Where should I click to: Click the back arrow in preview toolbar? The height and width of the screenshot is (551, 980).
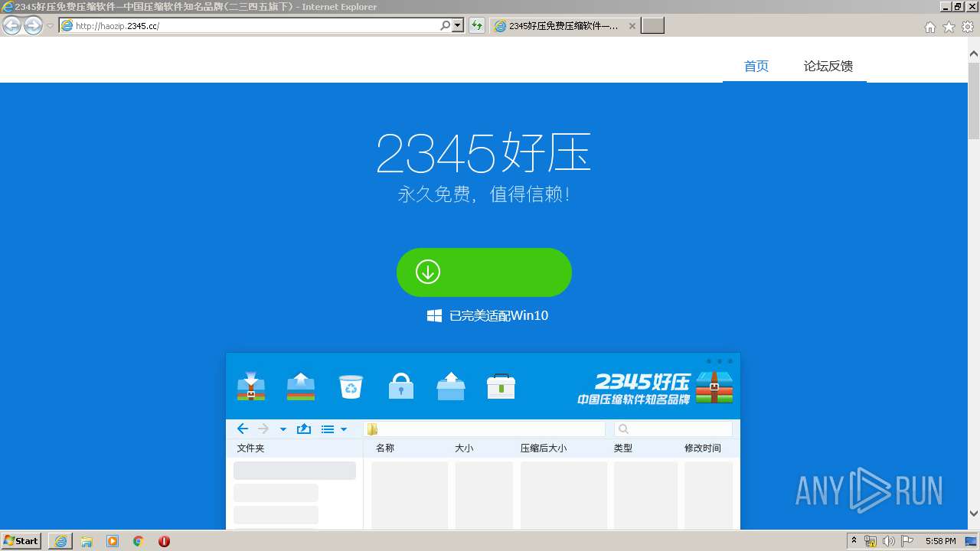243,429
